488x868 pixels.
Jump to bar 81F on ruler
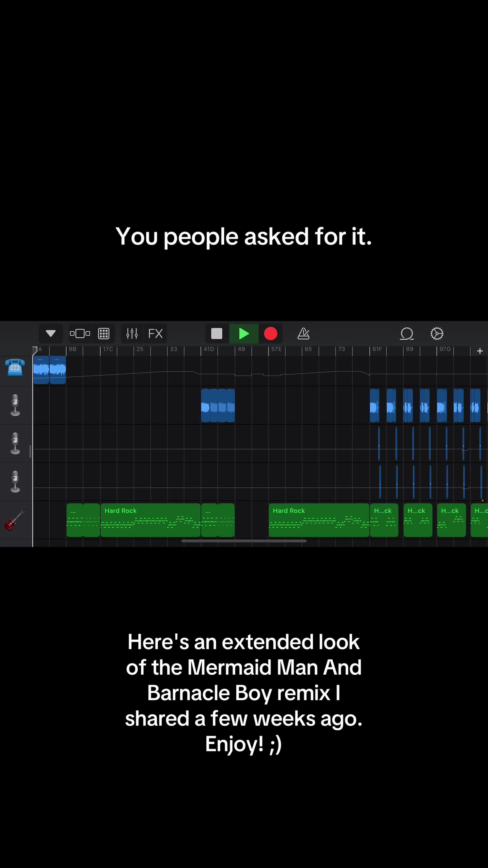(377, 349)
